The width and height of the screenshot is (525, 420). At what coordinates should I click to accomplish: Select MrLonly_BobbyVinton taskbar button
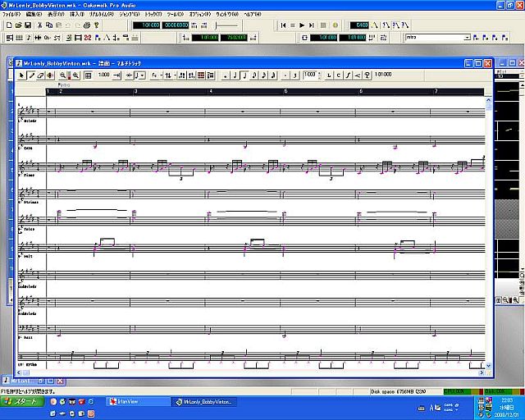[204, 402]
